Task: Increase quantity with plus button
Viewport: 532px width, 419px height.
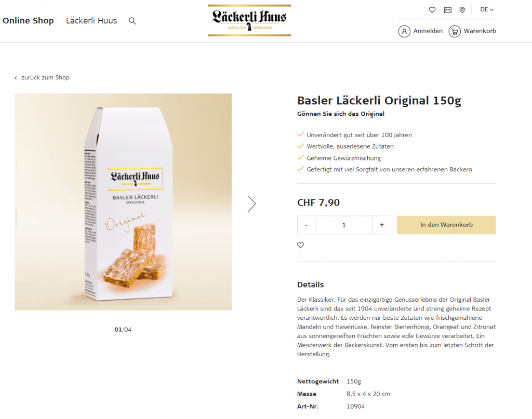Action: point(382,225)
